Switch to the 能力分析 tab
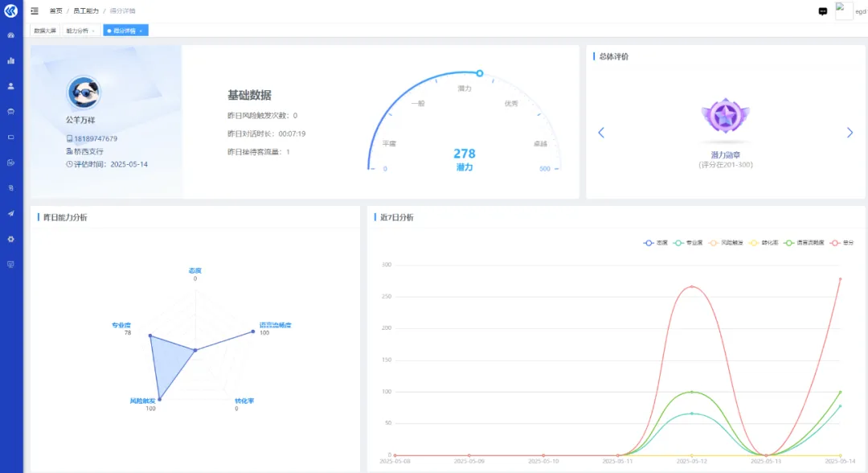868x473 pixels. click(x=79, y=31)
